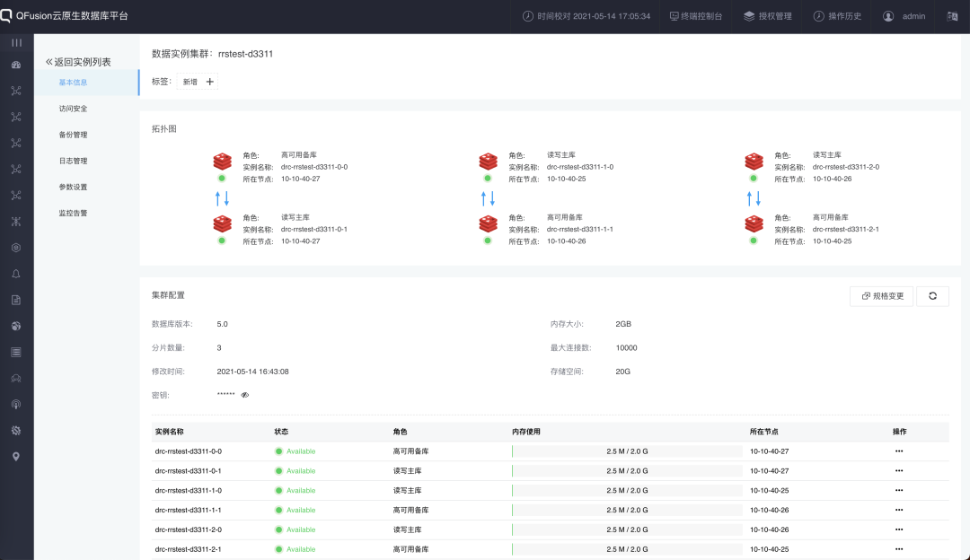The width and height of the screenshot is (970, 560).
Task: Open the bell alerts icon in sidebar
Action: pyautogui.click(x=16, y=274)
